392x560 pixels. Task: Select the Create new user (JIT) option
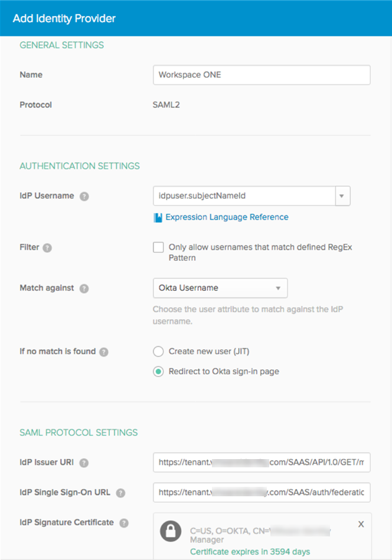coord(158,352)
